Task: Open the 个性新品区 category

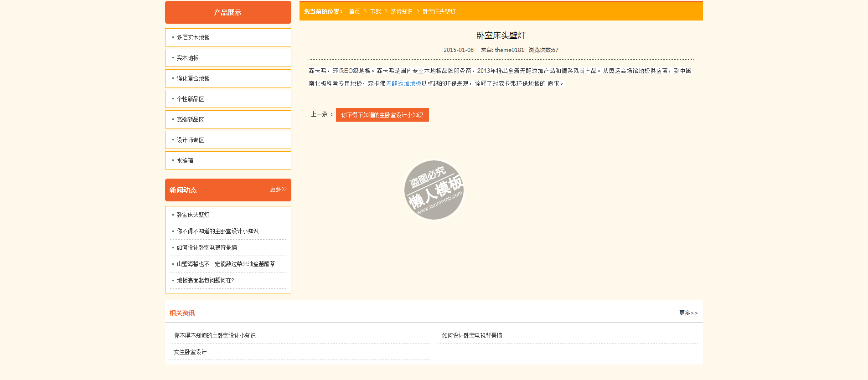Action: pyautogui.click(x=190, y=99)
